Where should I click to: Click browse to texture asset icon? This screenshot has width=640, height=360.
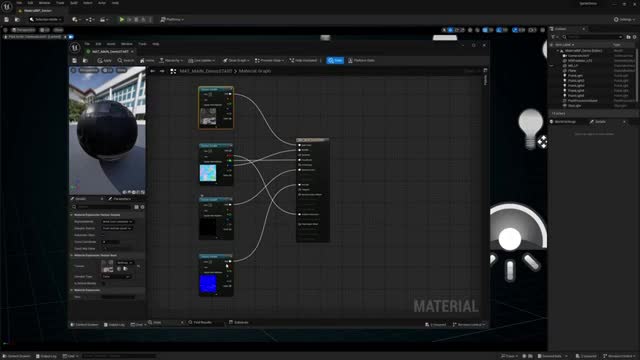click(125, 269)
